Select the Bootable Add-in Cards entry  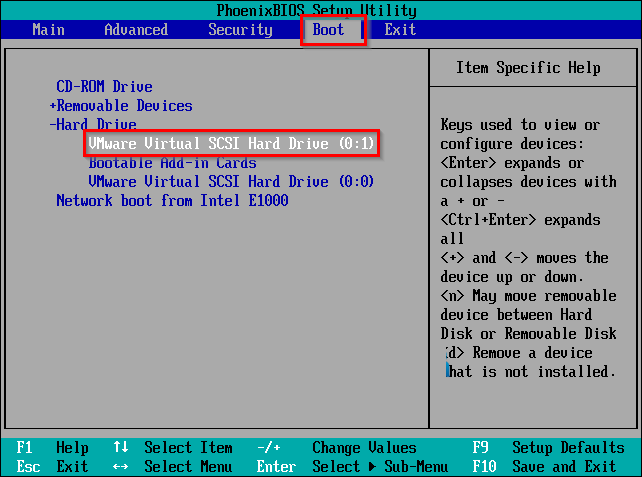coord(172,163)
